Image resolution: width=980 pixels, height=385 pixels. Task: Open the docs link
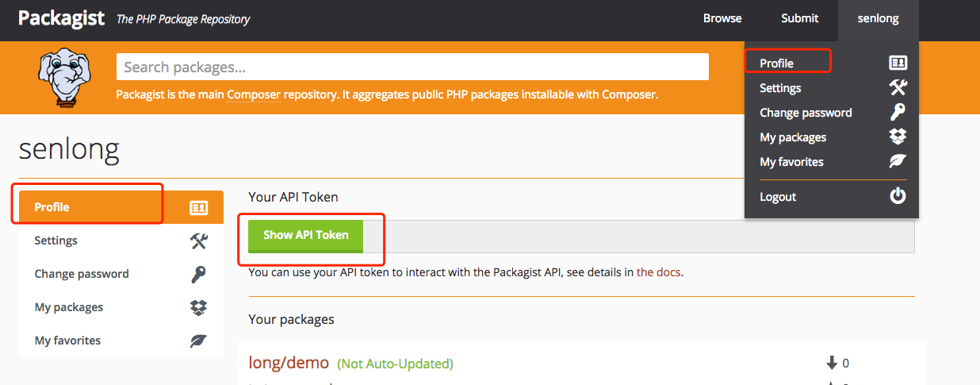point(659,272)
